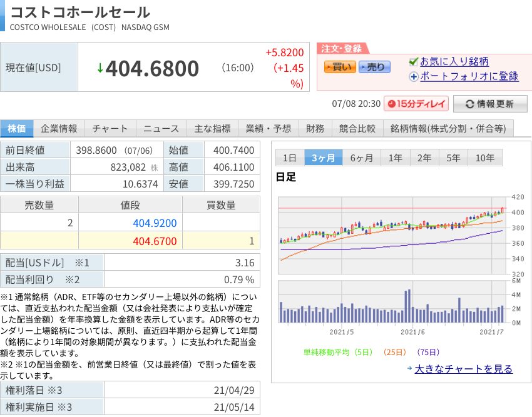Click rights execution date 21/05/14
Viewport: 532px width, 417px height.
coord(234,407)
